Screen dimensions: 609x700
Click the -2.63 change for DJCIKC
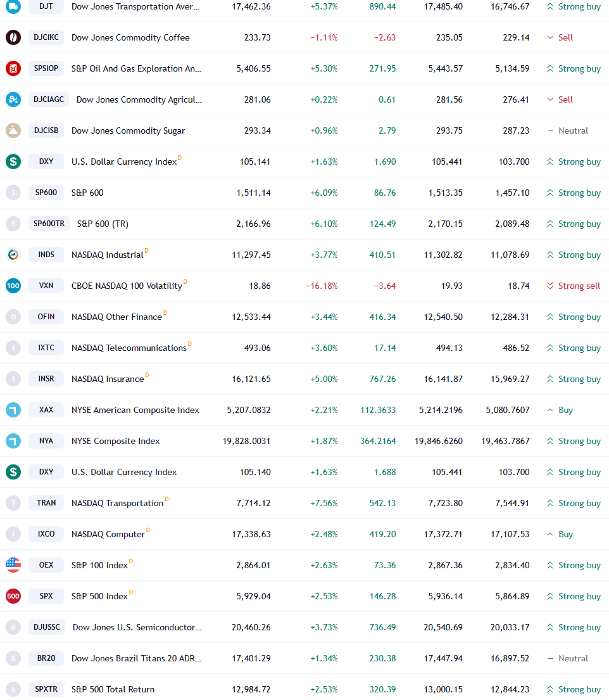(385, 37)
